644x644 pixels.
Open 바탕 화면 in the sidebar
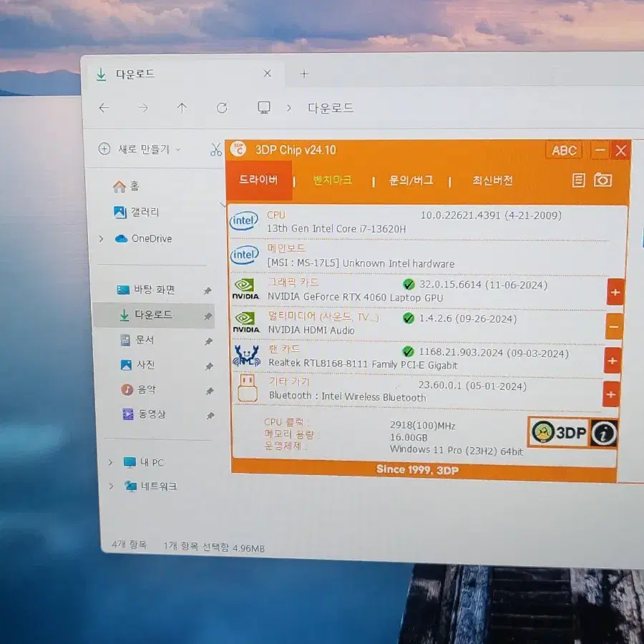[x=146, y=290]
